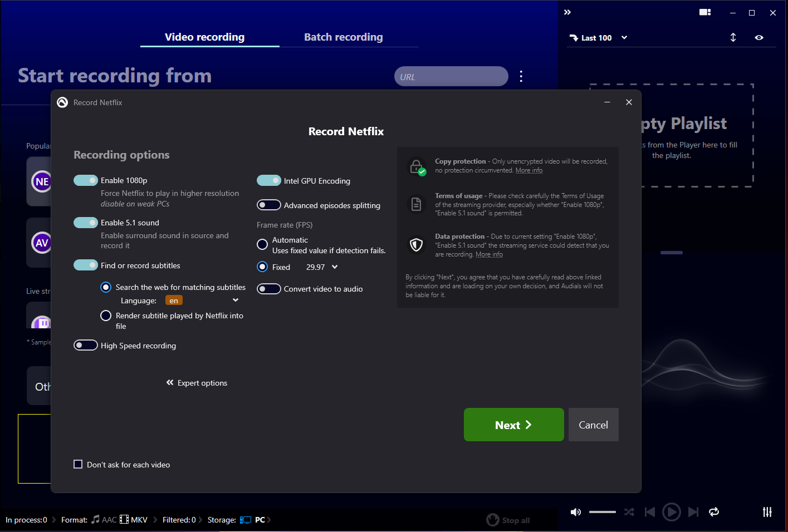Open the Filtered status entry
The width and height of the screenshot is (788, 532).
[179, 520]
